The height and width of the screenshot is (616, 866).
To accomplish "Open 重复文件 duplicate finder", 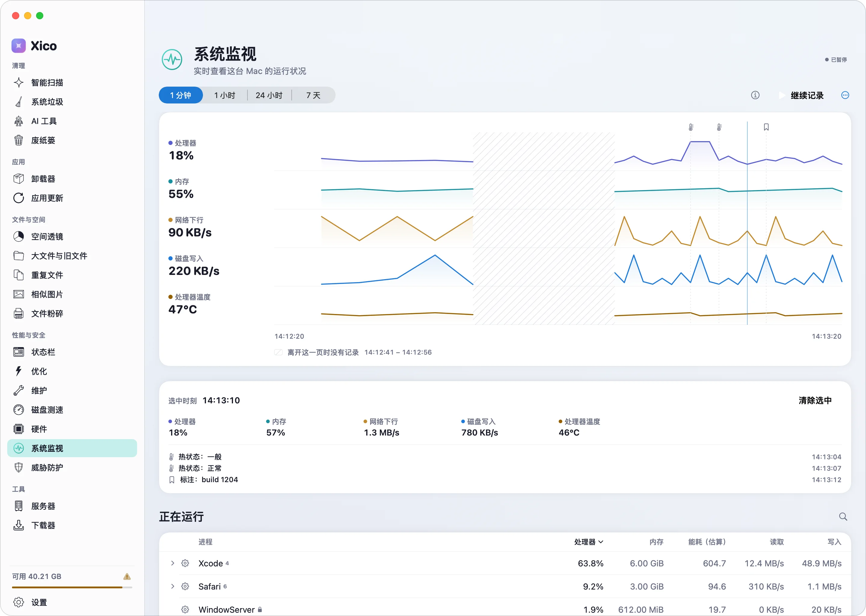I will tap(72, 276).
